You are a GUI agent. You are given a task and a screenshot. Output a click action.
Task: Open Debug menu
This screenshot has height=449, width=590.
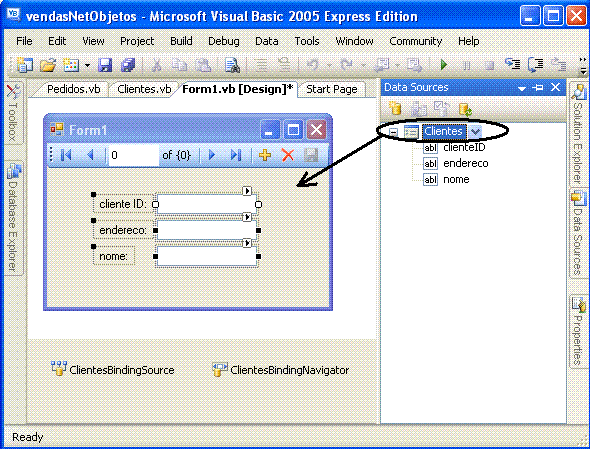224,41
